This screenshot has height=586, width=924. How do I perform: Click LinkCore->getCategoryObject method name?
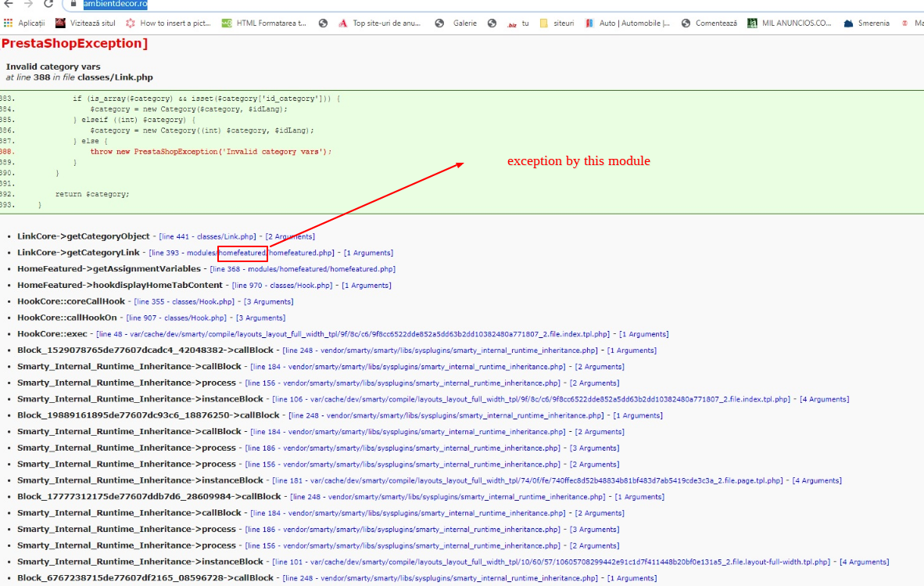[83, 236]
